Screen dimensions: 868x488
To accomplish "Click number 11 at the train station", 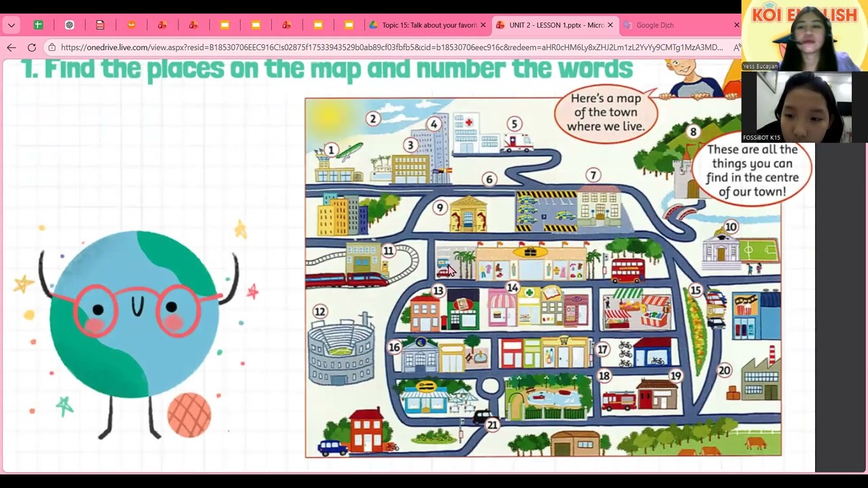I will coord(388,251).
